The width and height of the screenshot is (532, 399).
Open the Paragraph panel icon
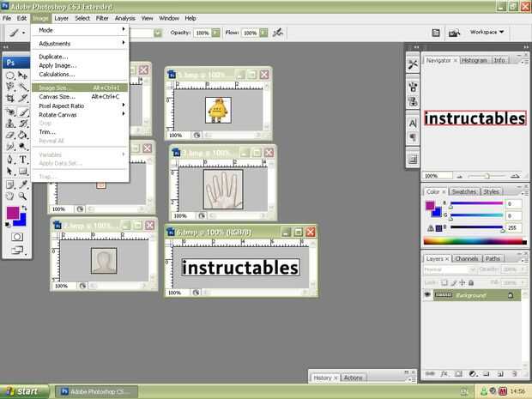click(x=413, y=137)
